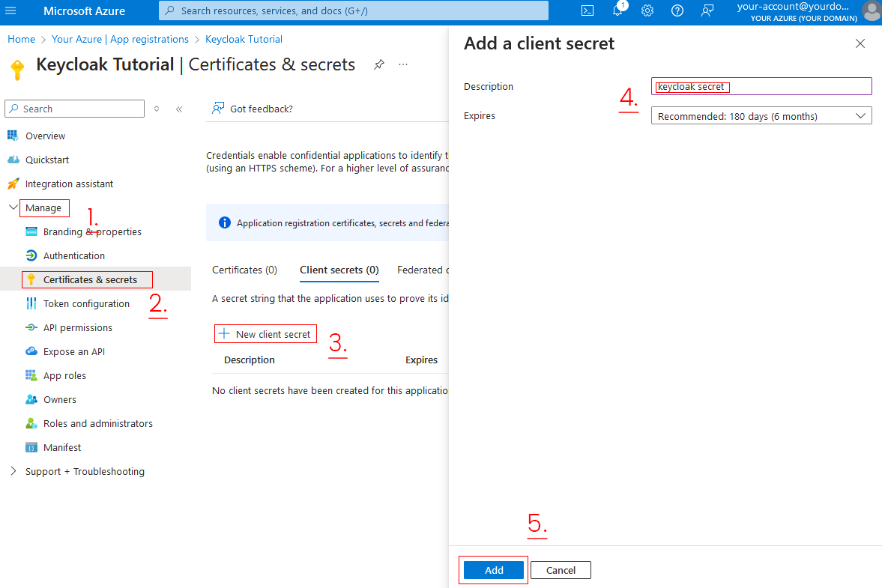
Task: Click the Authentication icon
Action: (x=31, y=255)
